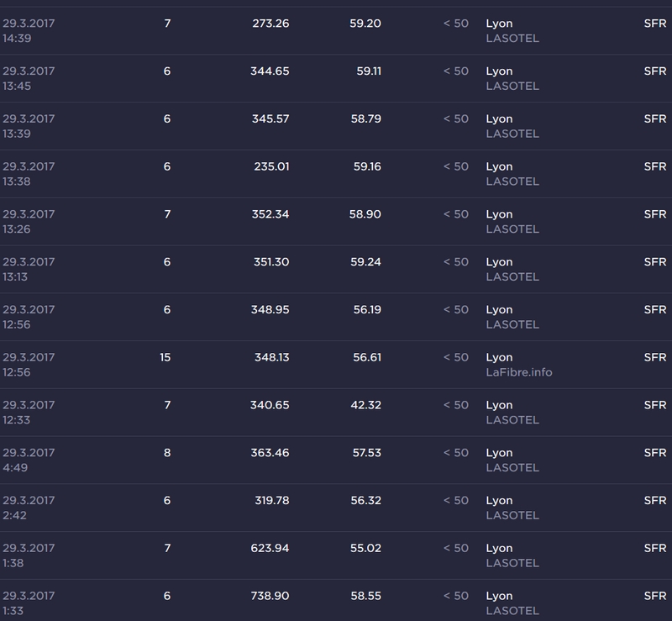Open the LaFibre.info server link

coord(519,372)
